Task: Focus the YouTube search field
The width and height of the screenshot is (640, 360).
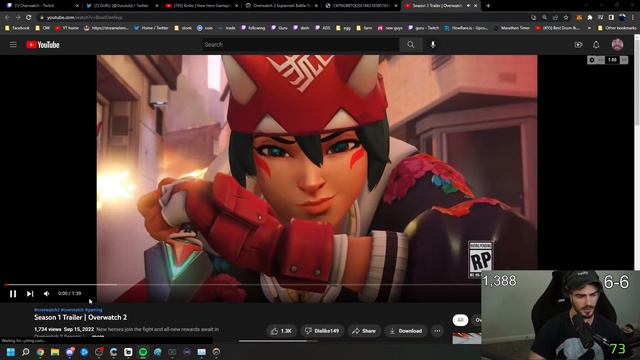Action: [x=300, y=44]
